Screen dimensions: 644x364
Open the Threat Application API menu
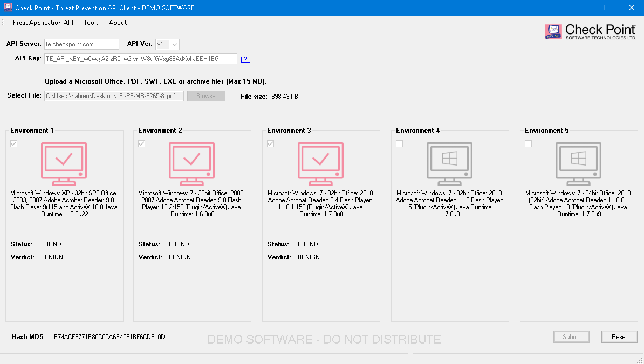tap(41, 23)
